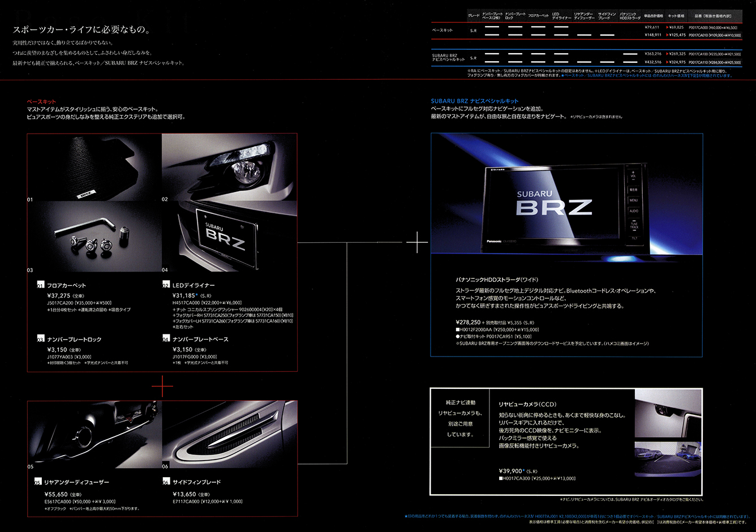Screen dimensions: 756x532
Task: Click the rear under diffuser photo 05
Action: point(94,435)
